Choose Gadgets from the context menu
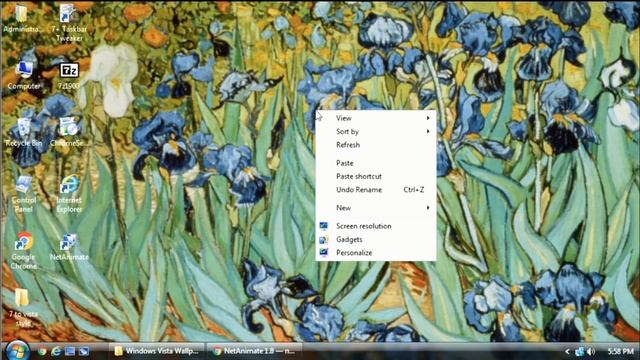The width and height of the screenshot is (640, 360). [376, 239]
